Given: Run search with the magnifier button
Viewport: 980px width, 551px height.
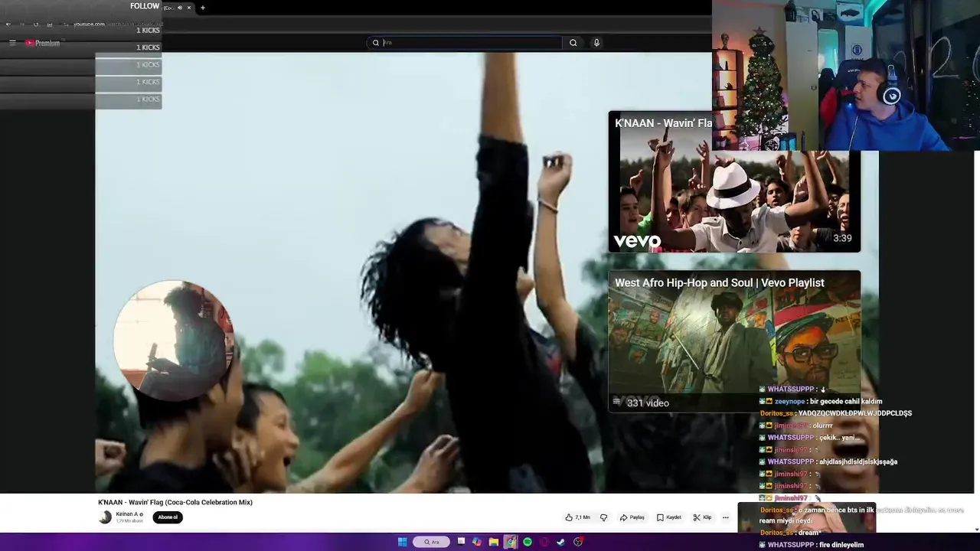Looking at the screenshot, I should (573, 43).
